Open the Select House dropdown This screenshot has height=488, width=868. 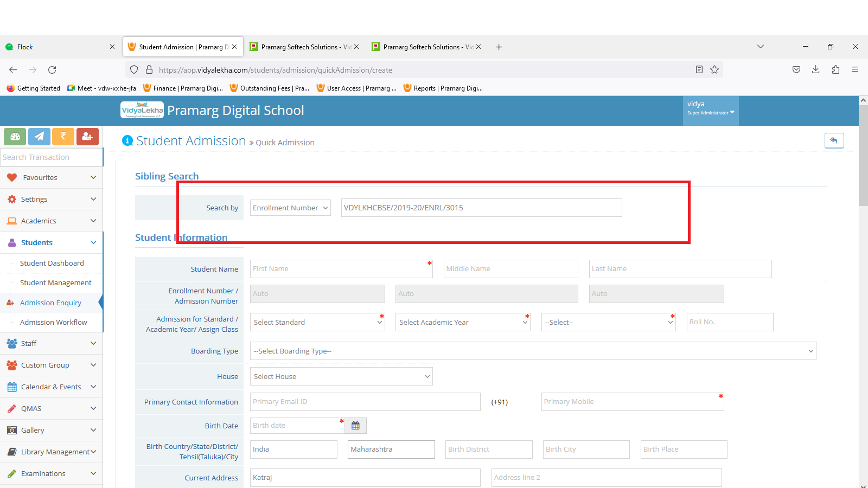341,376
